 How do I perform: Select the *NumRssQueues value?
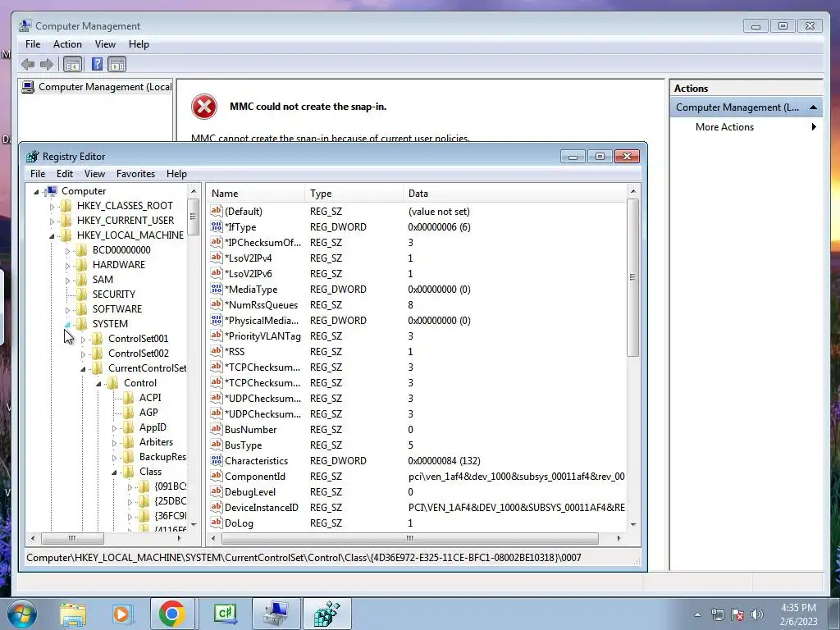tap(261, 304)
